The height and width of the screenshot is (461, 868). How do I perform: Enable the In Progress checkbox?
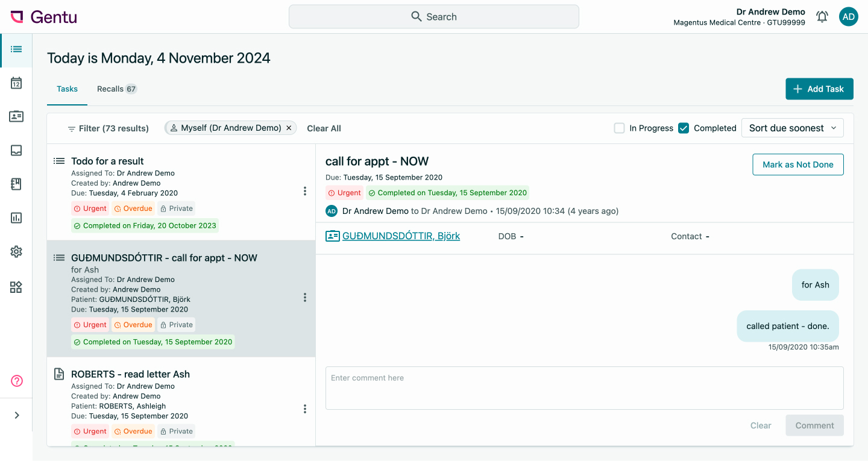[x=619, y=128]
